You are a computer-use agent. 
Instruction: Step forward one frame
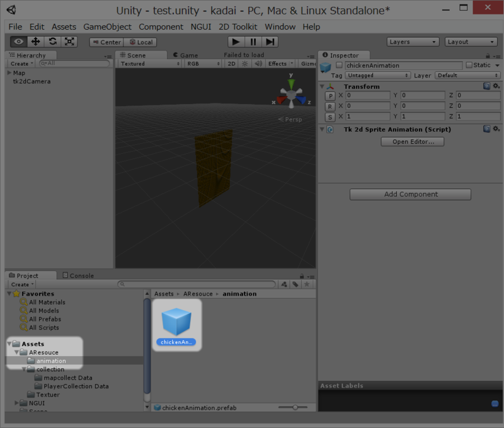[270, 42]
